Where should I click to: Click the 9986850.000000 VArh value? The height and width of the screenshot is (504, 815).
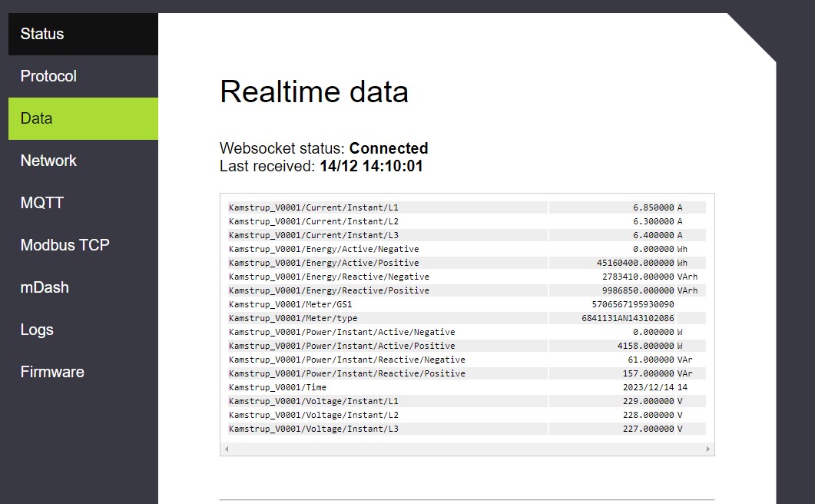638,290
